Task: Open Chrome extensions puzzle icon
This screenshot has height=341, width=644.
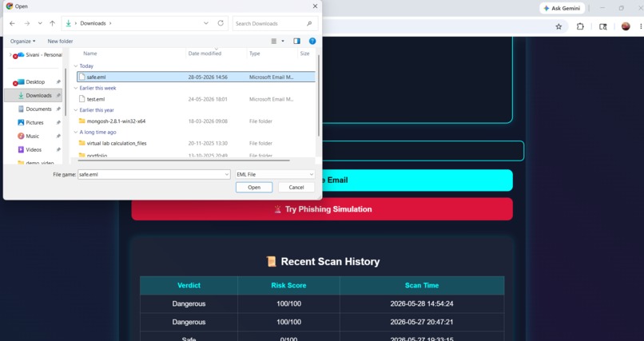Action: coord(580,26)
